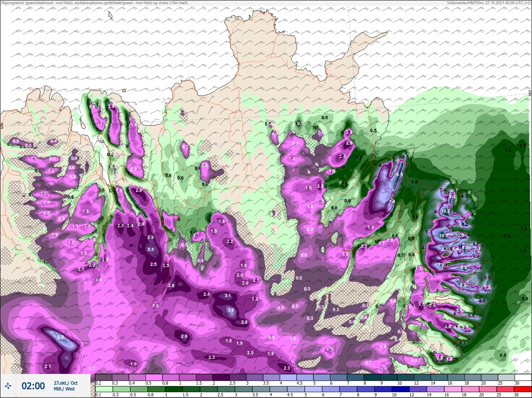Click the 7.0 precipitation value on the map

tap(392, 201)
